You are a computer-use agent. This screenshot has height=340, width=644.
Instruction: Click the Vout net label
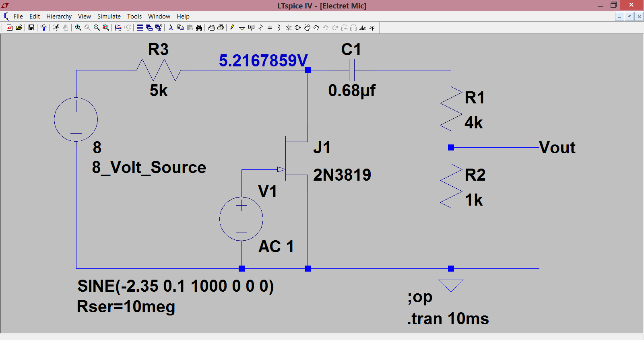coord(557,148)
